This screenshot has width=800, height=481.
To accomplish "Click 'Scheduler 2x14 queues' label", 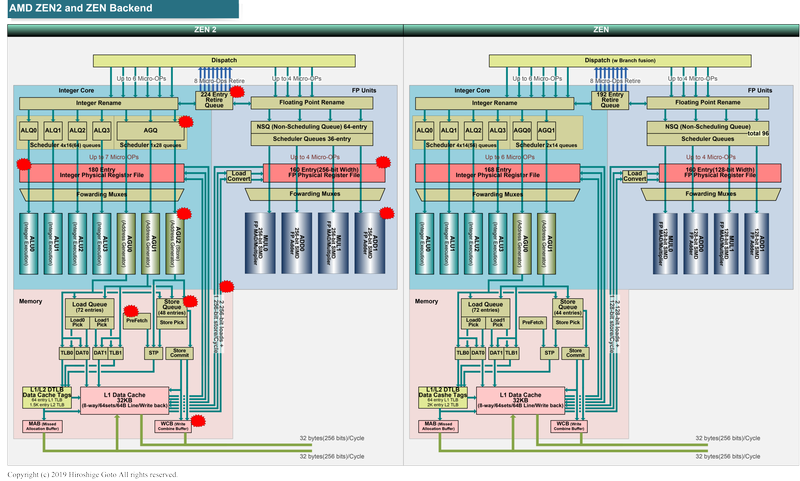I will (x=546, y=145).
